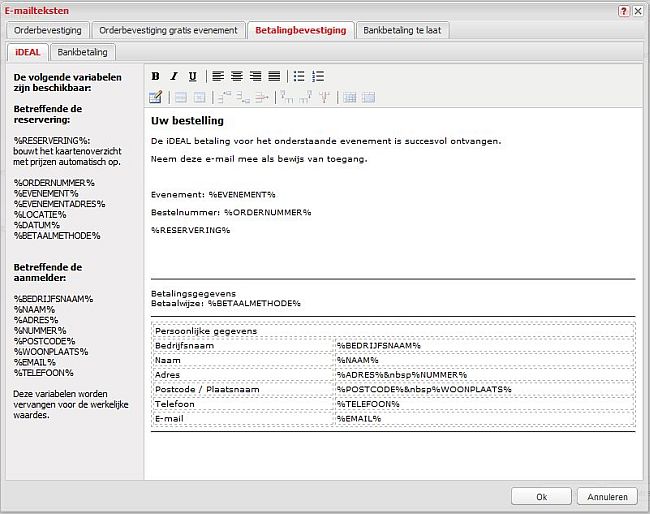Click %ORDERNUMMER% in the sidebar variables list
Image resolution: width=650 pixels, height=514 pixels.
[54, 183]
